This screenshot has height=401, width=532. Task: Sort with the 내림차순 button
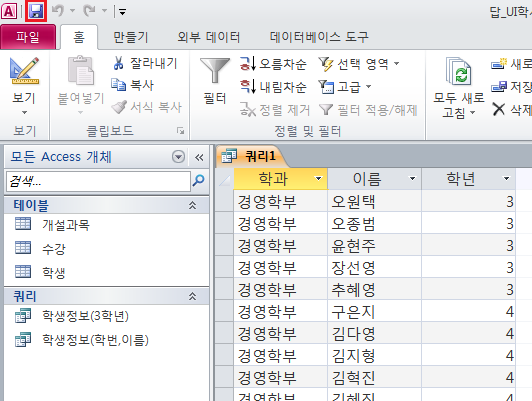273,87
